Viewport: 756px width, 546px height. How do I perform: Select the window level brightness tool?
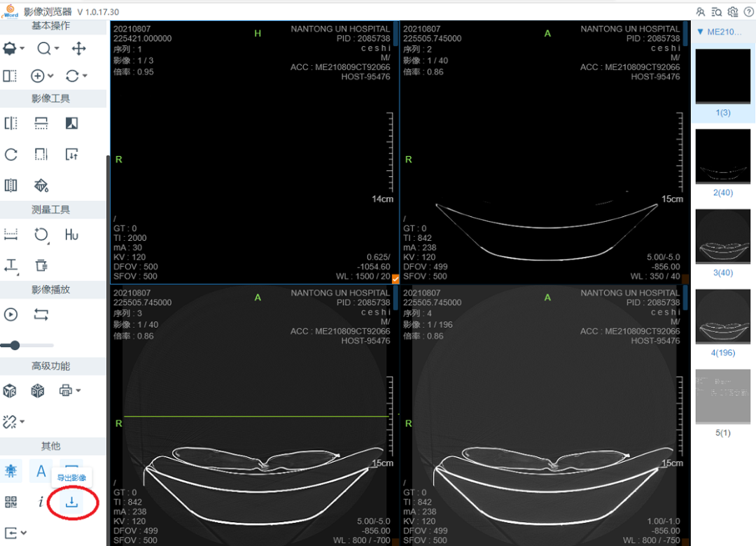coord(10,49)
